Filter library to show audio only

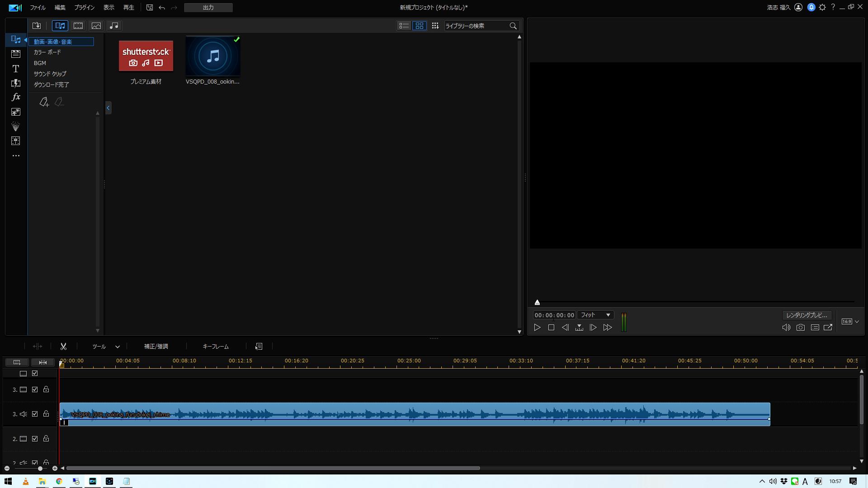click(114, 26)
